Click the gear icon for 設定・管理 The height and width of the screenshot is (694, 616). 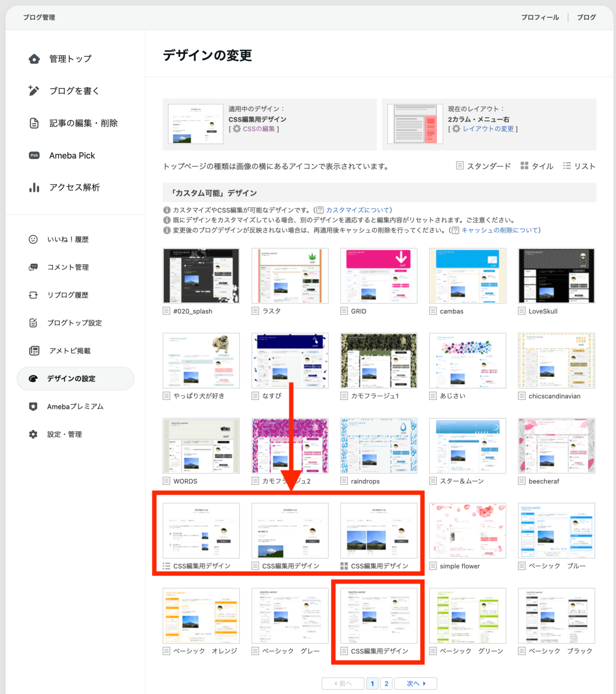[x=33, y=434]
